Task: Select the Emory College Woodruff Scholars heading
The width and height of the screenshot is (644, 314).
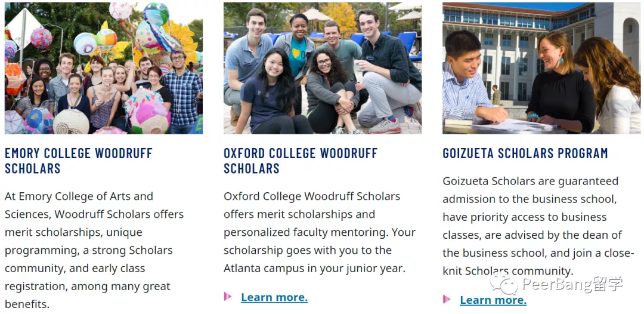Action: [x=79, y=161]
